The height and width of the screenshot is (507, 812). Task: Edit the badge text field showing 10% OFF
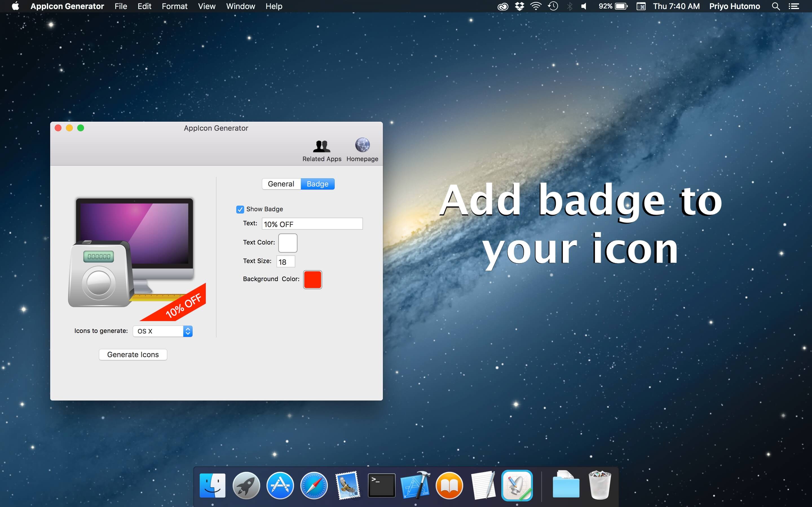click(312, 224)
